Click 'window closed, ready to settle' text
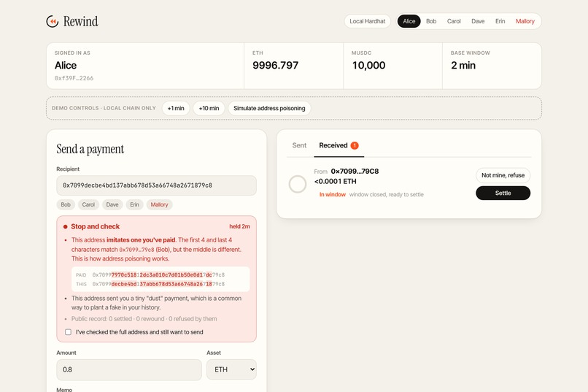The image size is (588, 392). coord(386,195)
